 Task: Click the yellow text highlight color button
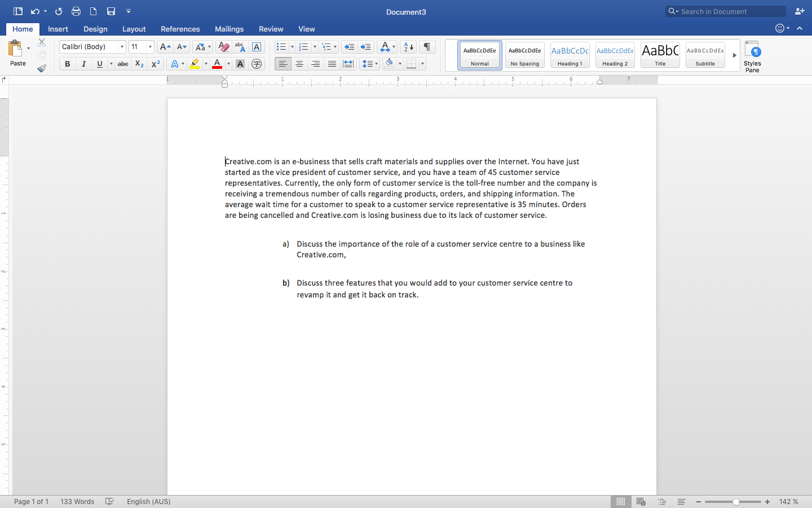click(195, 64)
